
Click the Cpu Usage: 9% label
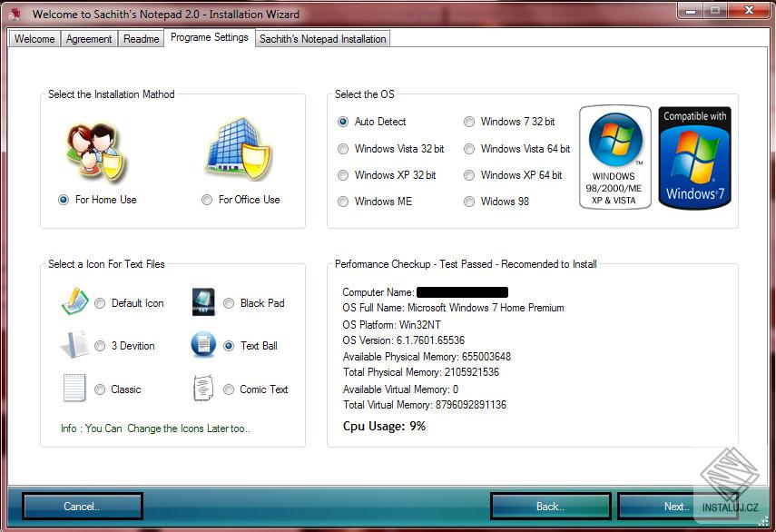pos(384,426)
